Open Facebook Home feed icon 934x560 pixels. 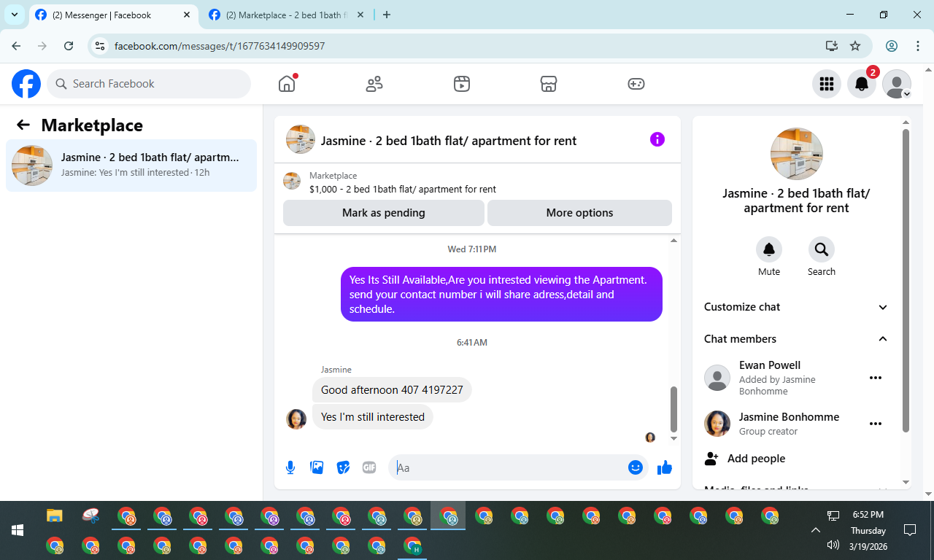point(287,84)
